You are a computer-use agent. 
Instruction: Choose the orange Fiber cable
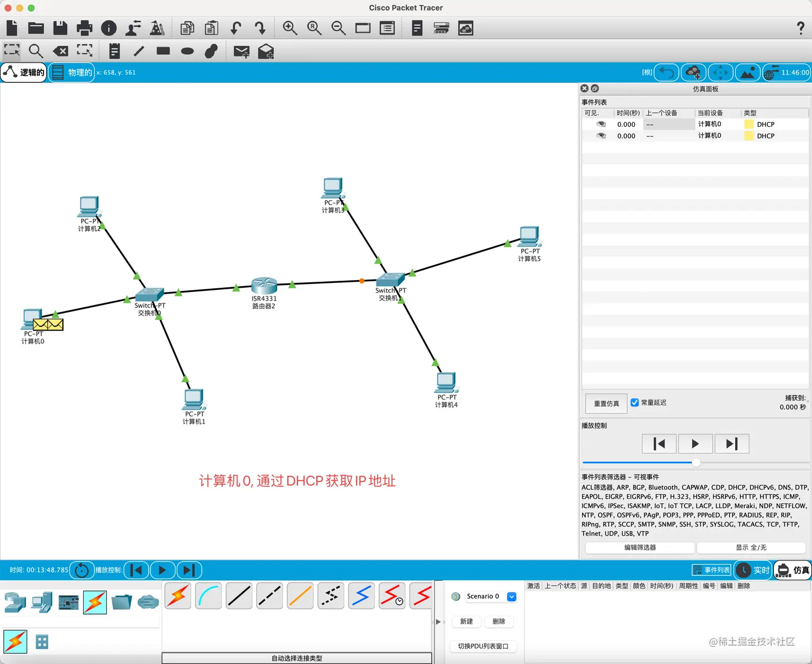[300, 596]
